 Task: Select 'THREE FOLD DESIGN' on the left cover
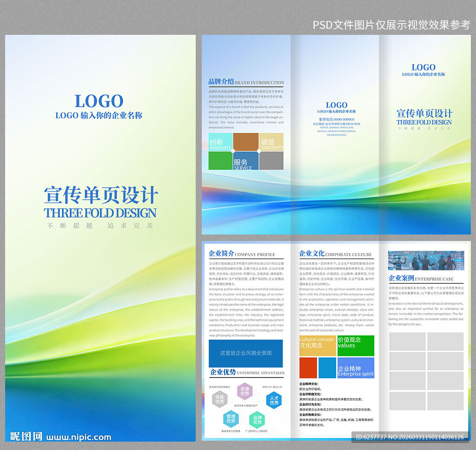[x=100, y=213]
